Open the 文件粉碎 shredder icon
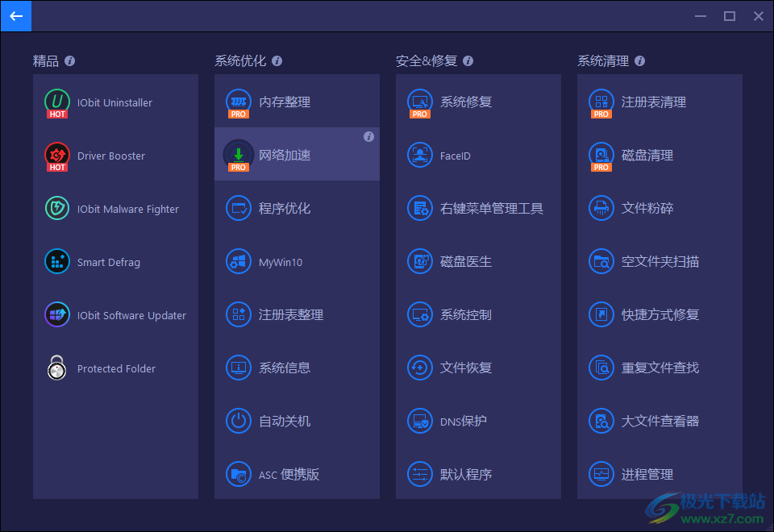The image size is (774, 532). click(x=601, y=208)
